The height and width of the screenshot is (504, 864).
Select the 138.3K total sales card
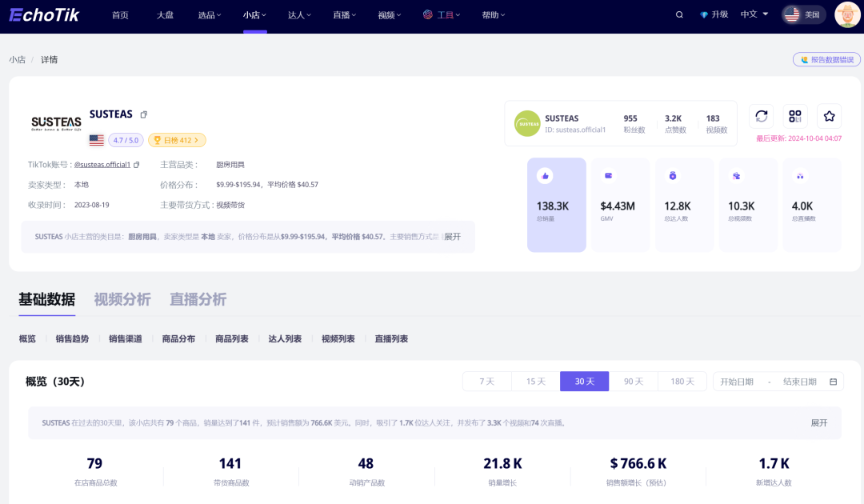pos(557,205)
